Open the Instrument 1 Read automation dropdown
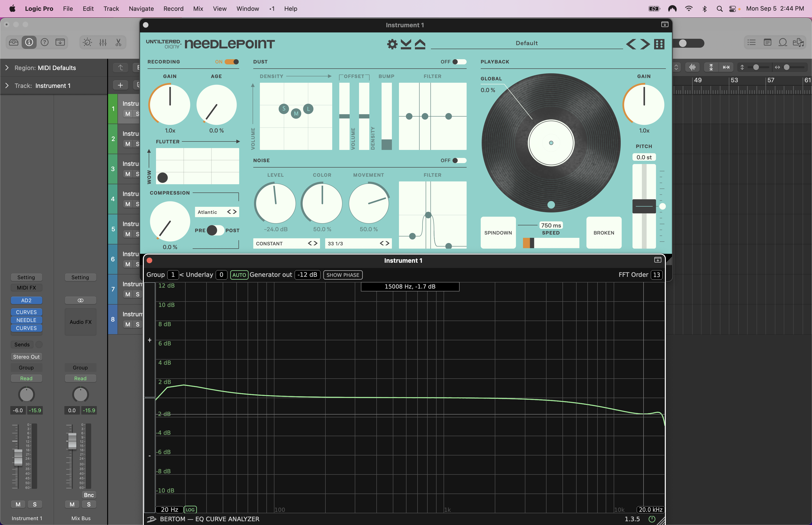Viewport: 812px width, 525px height. point(26,378)
